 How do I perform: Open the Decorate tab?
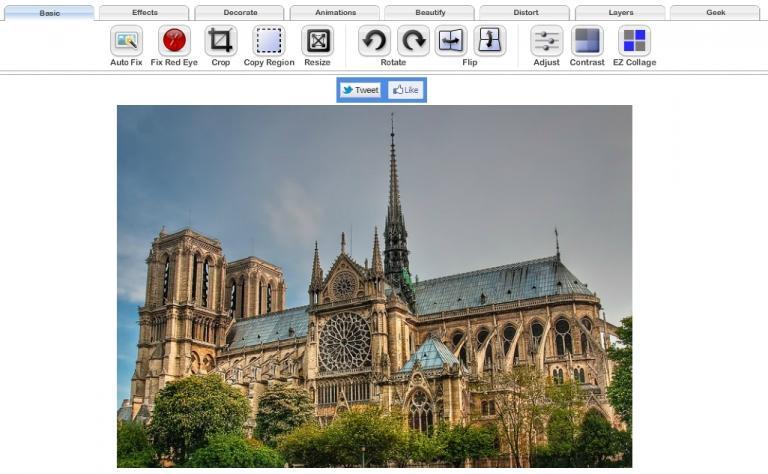239,13
